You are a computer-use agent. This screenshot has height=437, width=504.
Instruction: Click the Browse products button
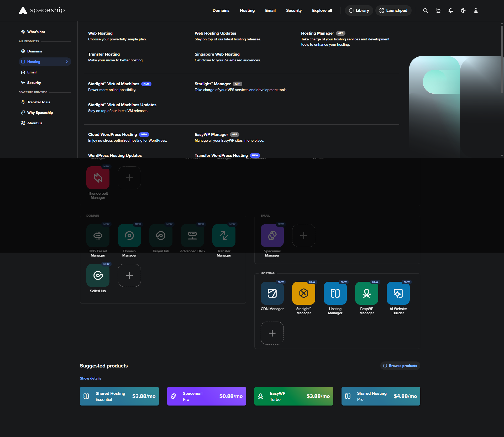pos(400,366)
